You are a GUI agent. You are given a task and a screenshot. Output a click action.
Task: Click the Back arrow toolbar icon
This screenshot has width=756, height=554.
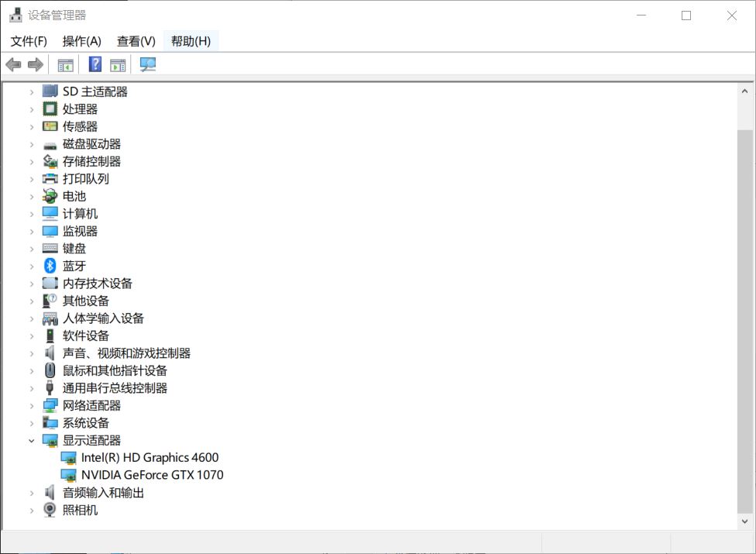13,64
